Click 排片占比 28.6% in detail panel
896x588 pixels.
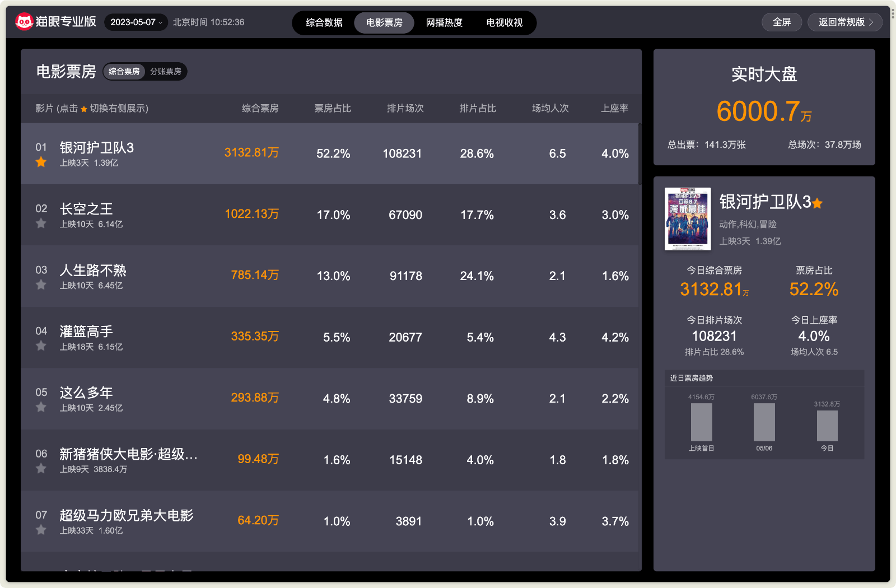point(715,352)
